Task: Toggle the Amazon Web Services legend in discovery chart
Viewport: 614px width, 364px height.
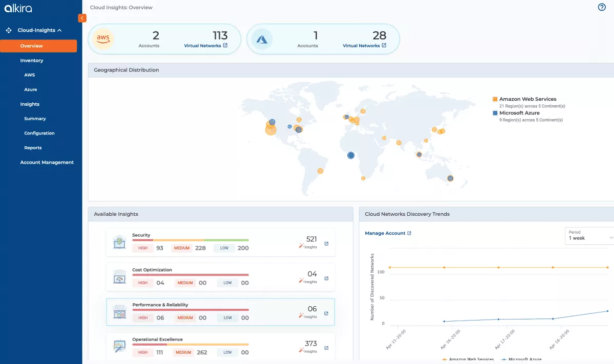Action: pyautogui.click(x=468, y=359)
